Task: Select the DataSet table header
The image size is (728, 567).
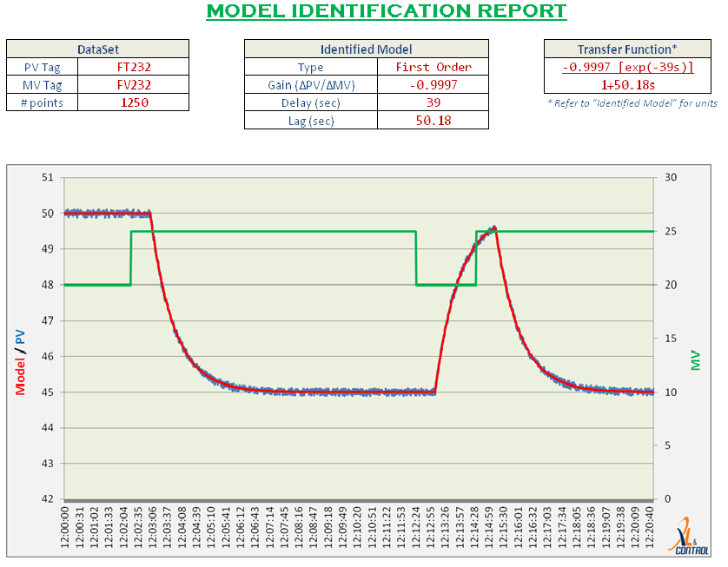Action: tap(97, 49)
